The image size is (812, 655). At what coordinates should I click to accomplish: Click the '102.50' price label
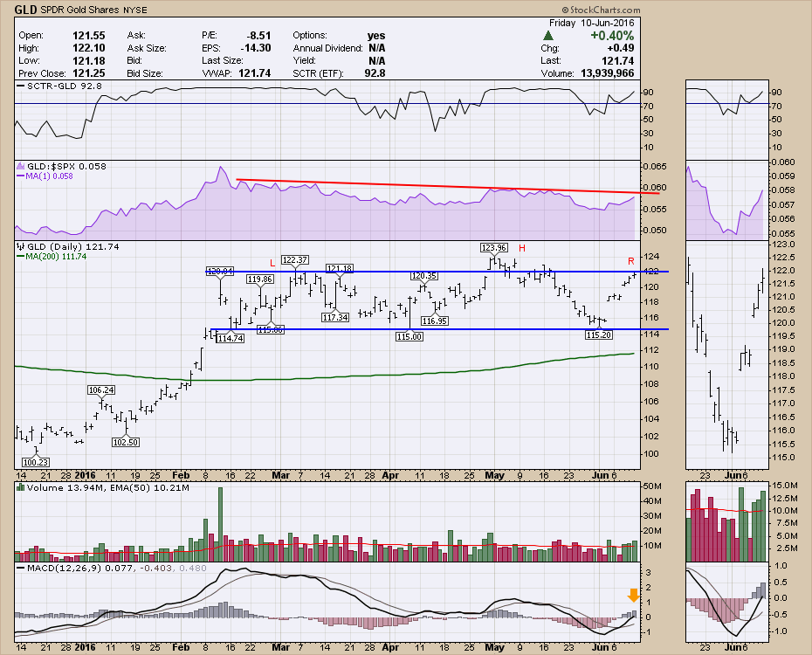click(x=126, y=442)
